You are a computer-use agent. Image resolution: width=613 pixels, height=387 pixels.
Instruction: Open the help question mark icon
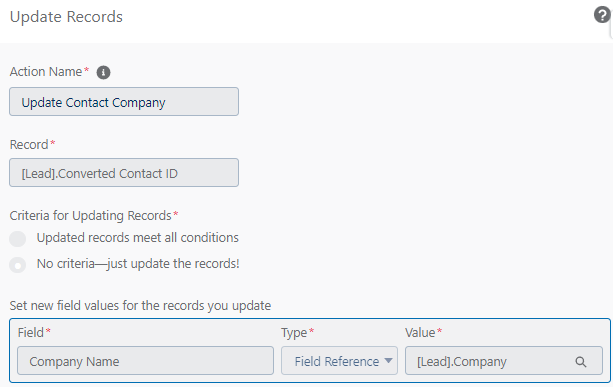pyautogui.click(x=602, y=15)
